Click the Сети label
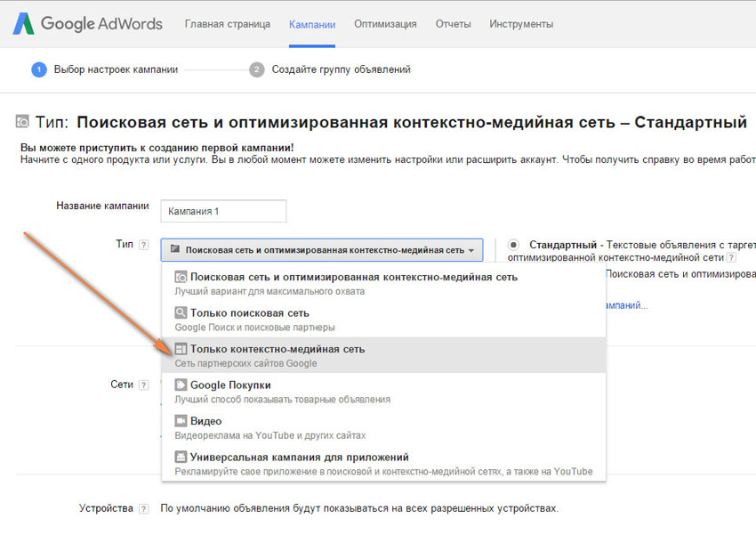The height and width of the screenshot is (543, 756). [122, 385]
